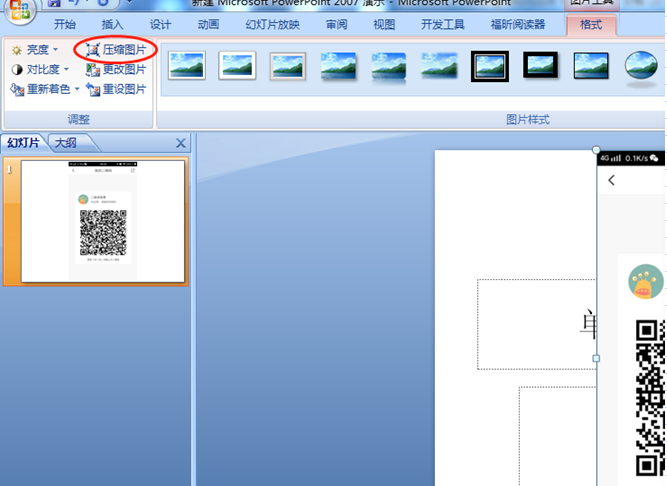Click the change picture icon
This screenshot has width=667, height=486.
(x=93, y=69)
